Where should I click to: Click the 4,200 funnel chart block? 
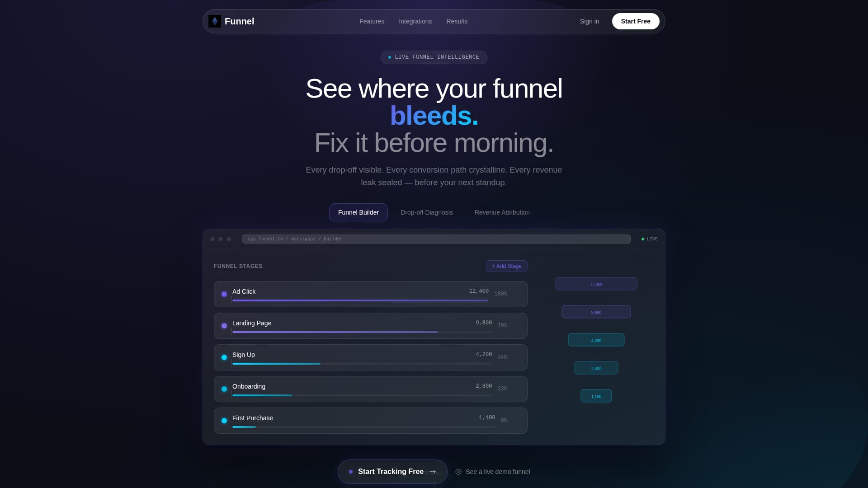[x=596, y=340]
